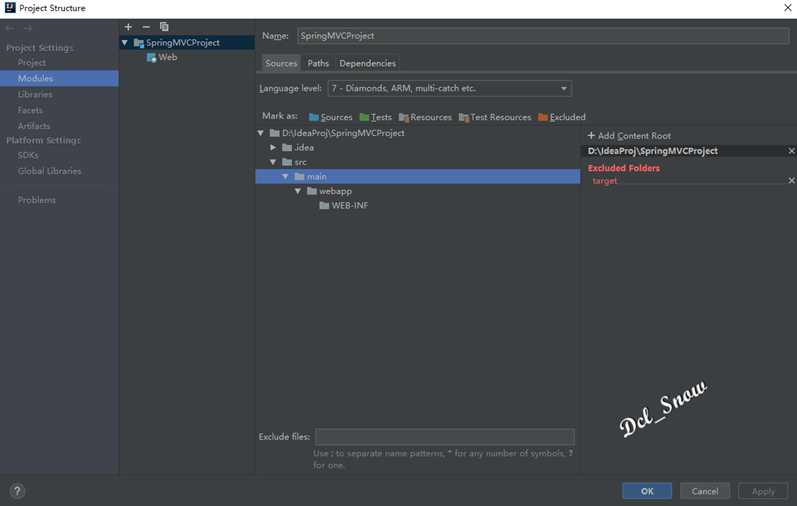Click the Excluded Folders heading

point(624,168)
